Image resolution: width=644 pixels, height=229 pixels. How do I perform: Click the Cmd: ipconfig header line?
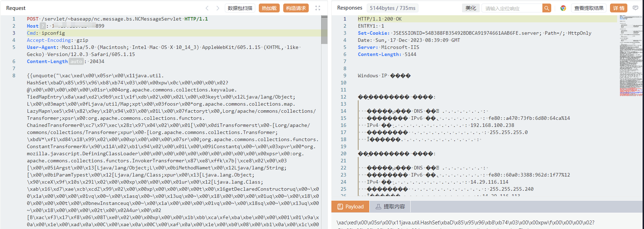pos(46,33)
